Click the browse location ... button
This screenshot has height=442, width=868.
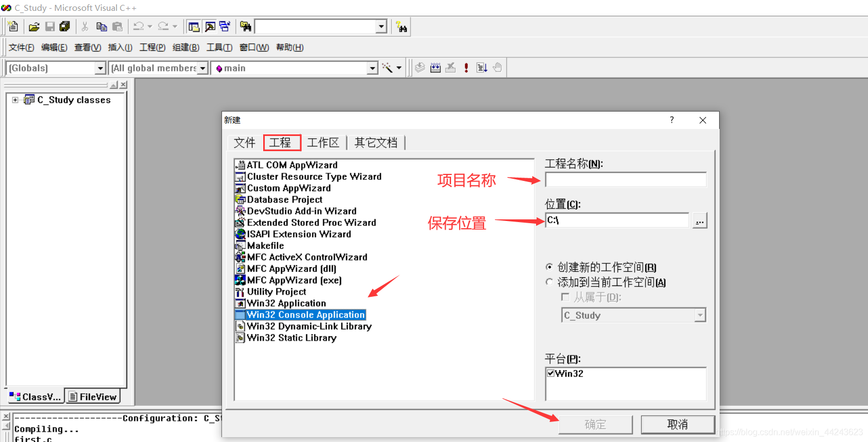point(700,221)
